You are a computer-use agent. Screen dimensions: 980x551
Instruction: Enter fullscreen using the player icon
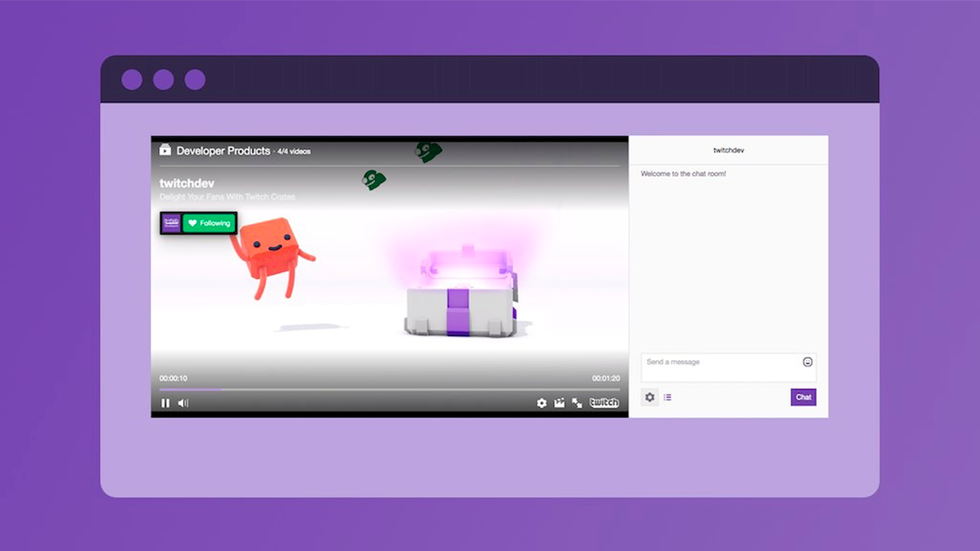point(575,402)
